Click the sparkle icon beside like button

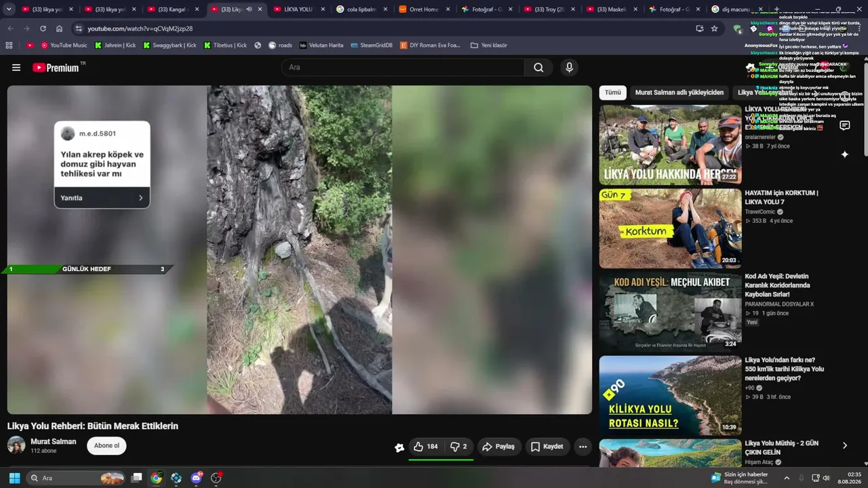point(399,447)
